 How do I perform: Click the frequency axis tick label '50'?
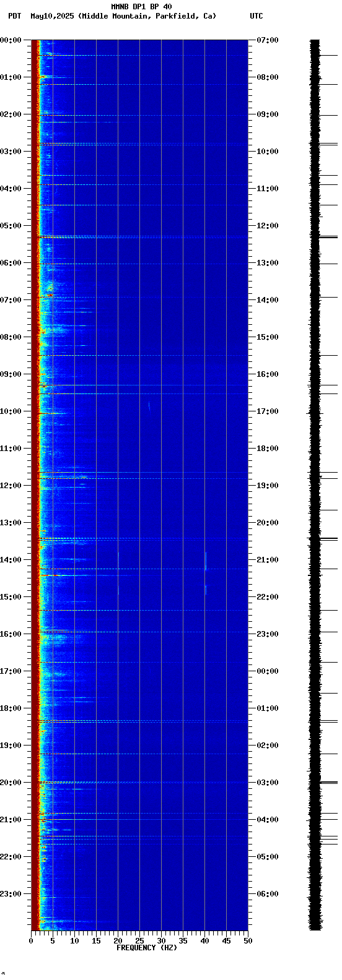pos(248,941)
